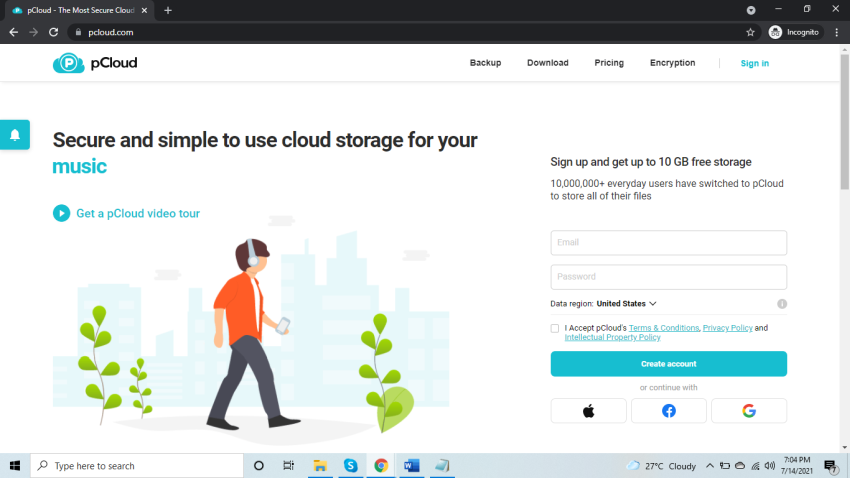Image resolution: width=850 pixels, height=478 pixels.
Task: Open the tab search dropdown arrow
Action: click(x=751, y=10)
